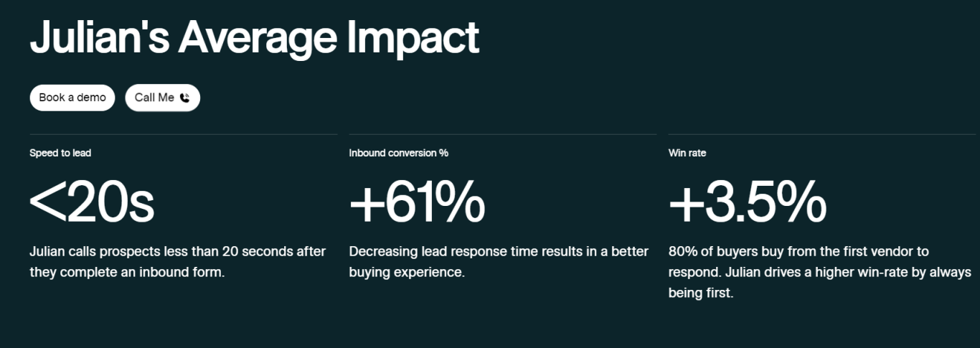The height and width of the screenshot is (348, 980).
Task: Click the word Julian's in the heading
Action: [100, 37]
